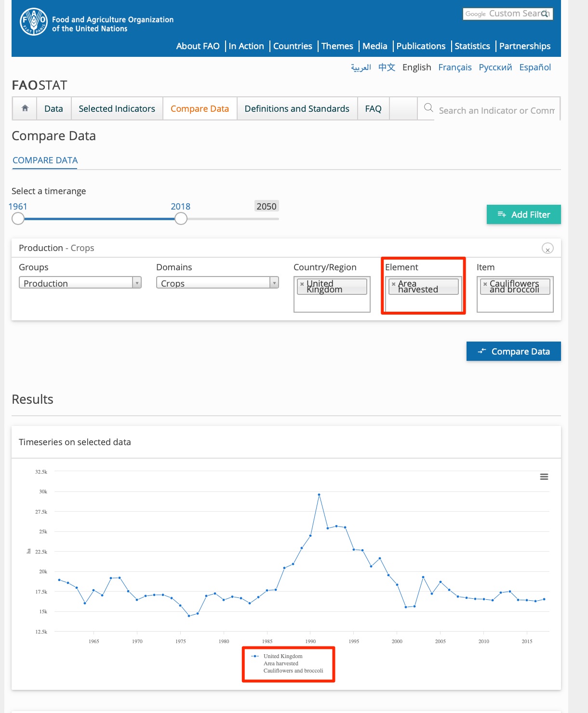The height and width of the screenshot is (713, 588).
Task: Switch language to Français
Action: click(x=454, y=67)
